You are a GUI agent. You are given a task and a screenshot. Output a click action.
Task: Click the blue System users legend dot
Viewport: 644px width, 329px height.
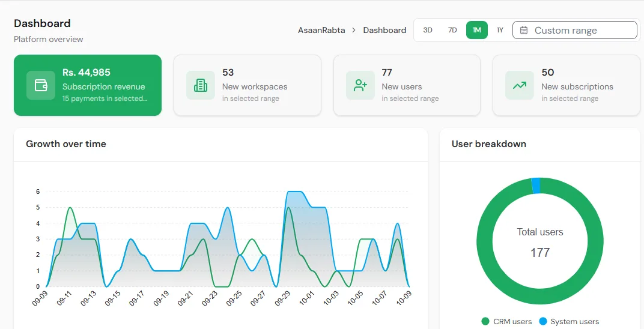click(x=543, y=322)
